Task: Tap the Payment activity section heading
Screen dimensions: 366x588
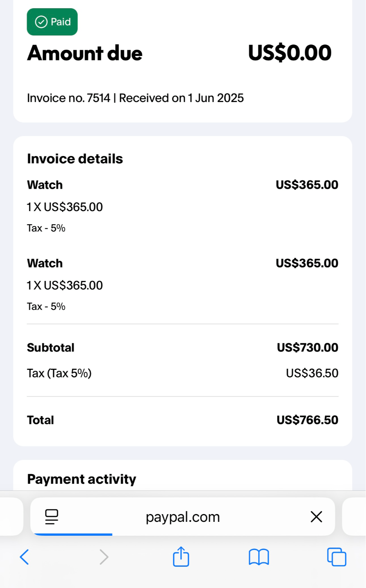Action: 82,479
